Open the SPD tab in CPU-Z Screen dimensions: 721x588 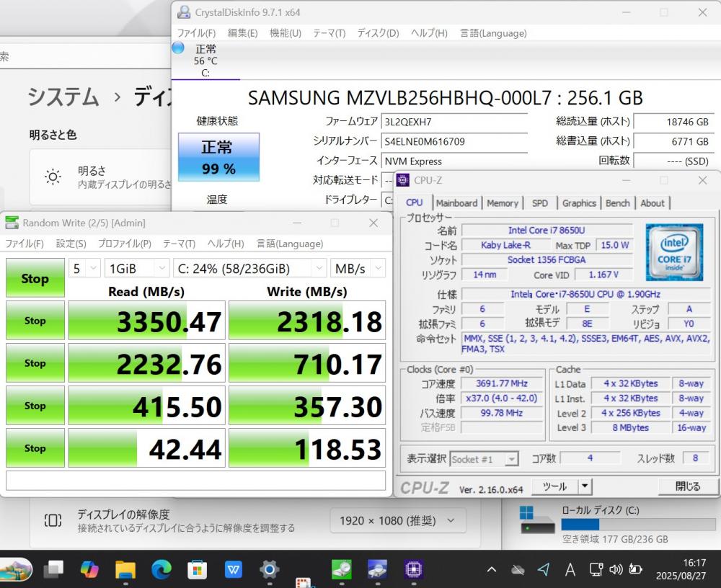[x=540, y=203]
